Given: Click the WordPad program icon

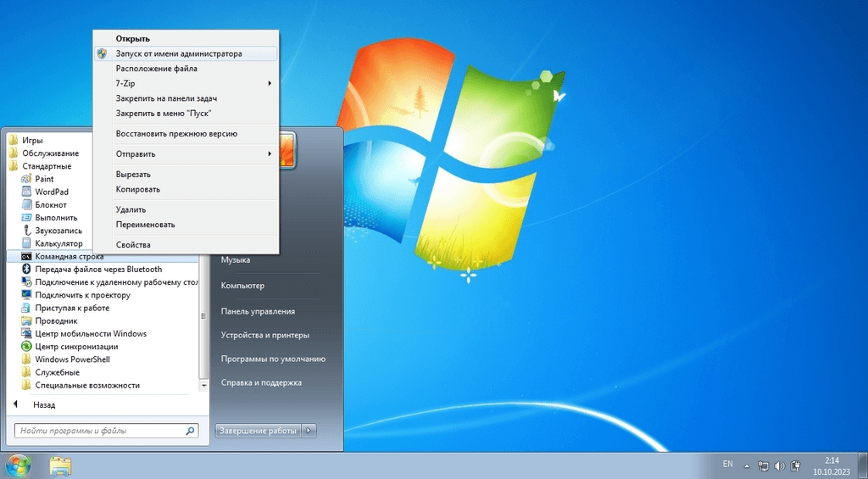Looking at the screenshot, I should click(26, 192).
